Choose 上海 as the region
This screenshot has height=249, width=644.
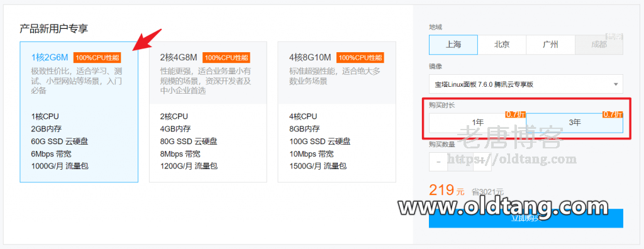(453, 45)
